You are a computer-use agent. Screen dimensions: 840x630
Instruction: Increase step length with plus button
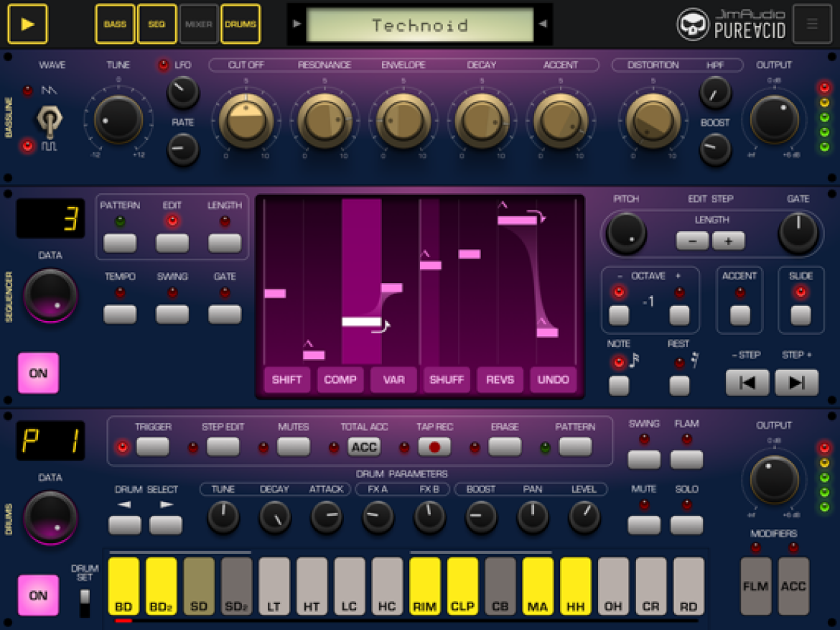tap(729, 241)
